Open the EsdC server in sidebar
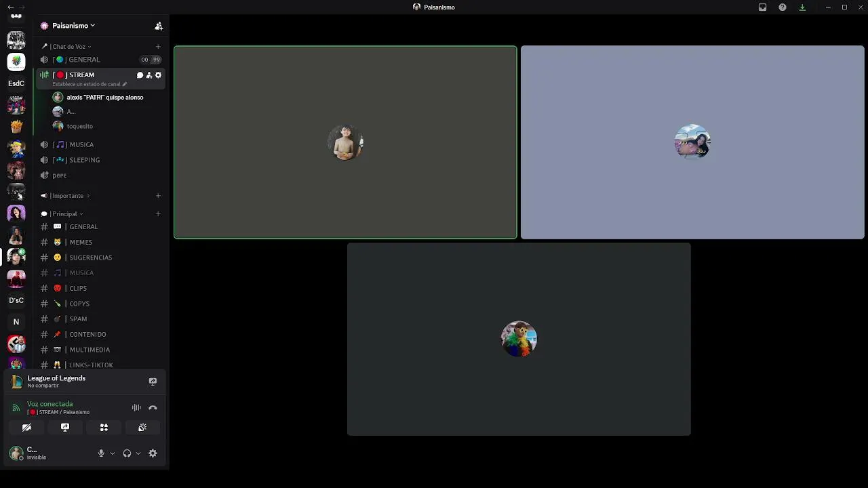The image size is (868, 488). (x=16, y=83)
